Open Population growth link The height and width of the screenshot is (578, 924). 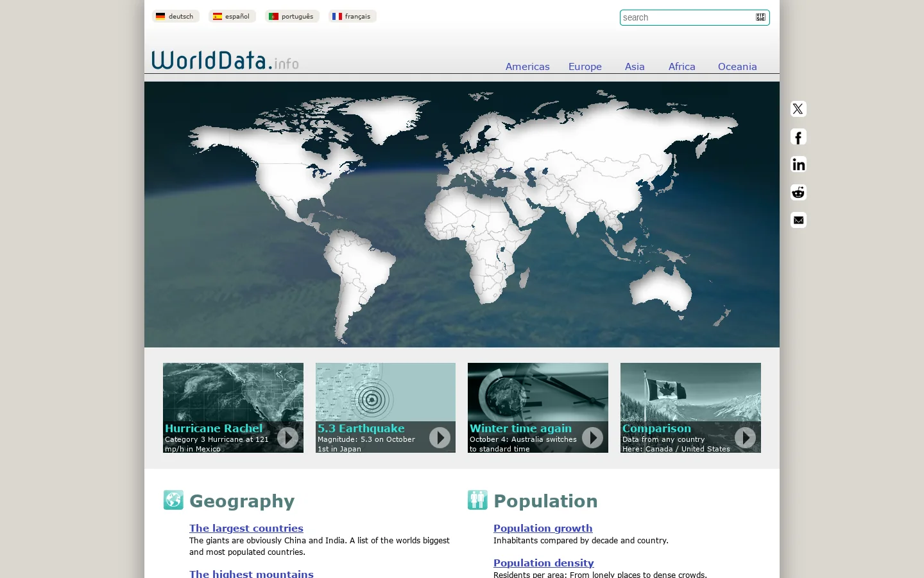coord(543,528)
